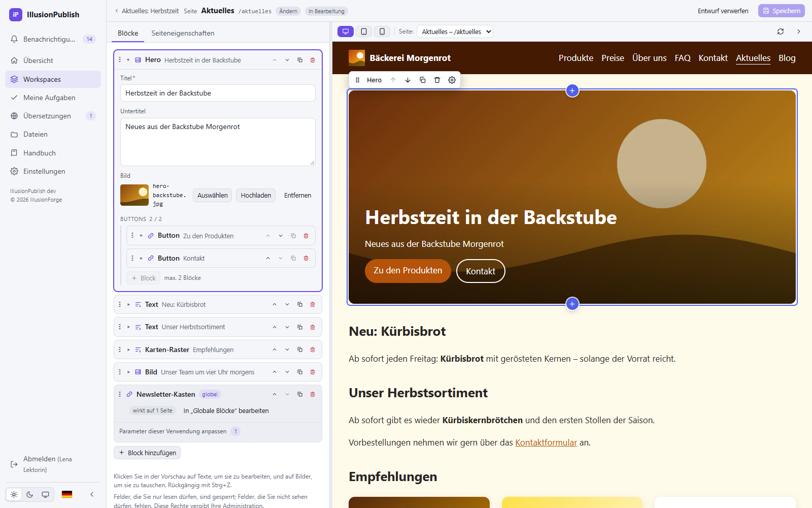
Task: Switch preview to tablet view
Action: pyautogui.click(x=364, y=31)
